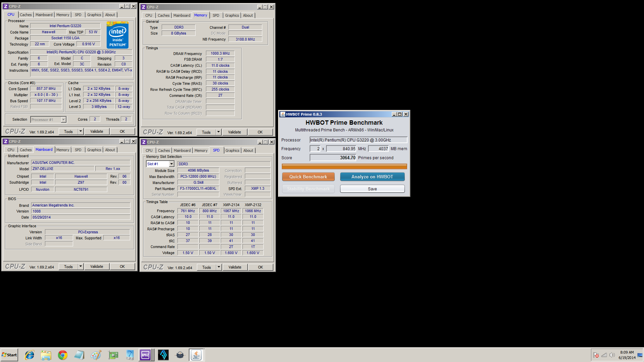Open the Slot #1 memory slot dropdown
The width and height of the screenshot is (644, 362).
171,164
